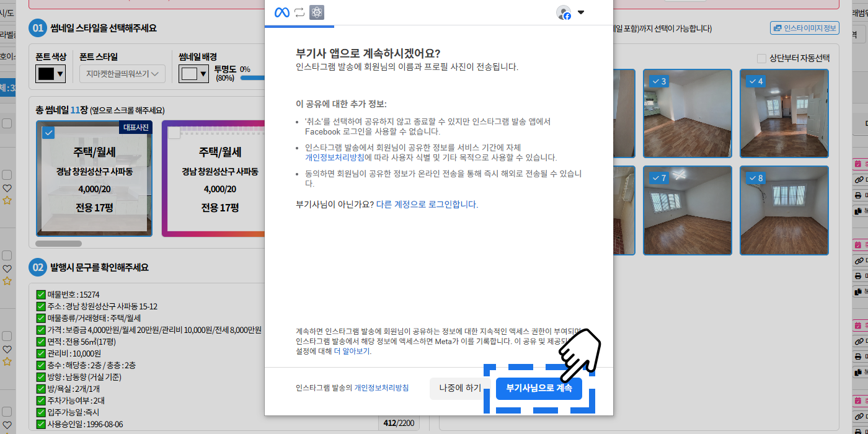
Task: Uncheck the '사용승인일: 1996-08-06' checkbox
Action: pyautogui.click(x=42, y=424)
